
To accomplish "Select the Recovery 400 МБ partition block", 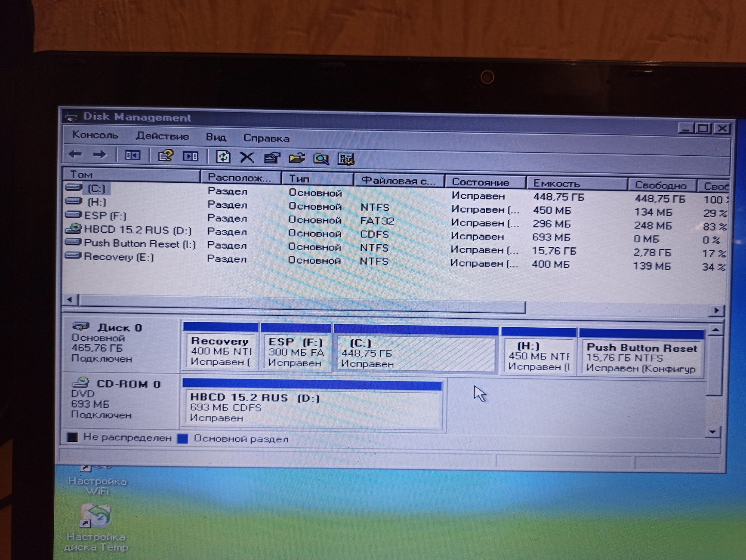I will 221,346.
